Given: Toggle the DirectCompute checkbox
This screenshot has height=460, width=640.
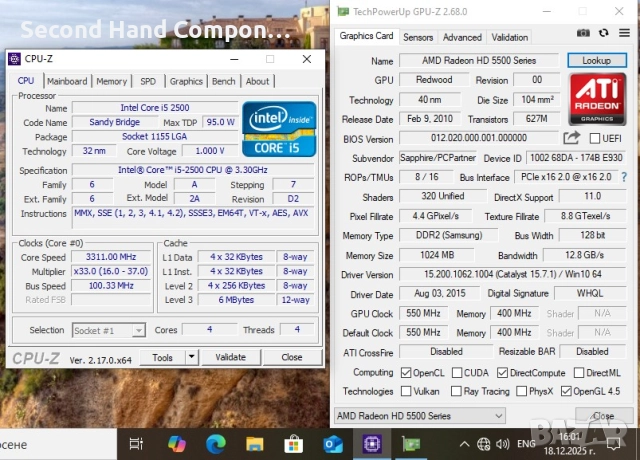Looking at the screenshot, I should (502, 373).
